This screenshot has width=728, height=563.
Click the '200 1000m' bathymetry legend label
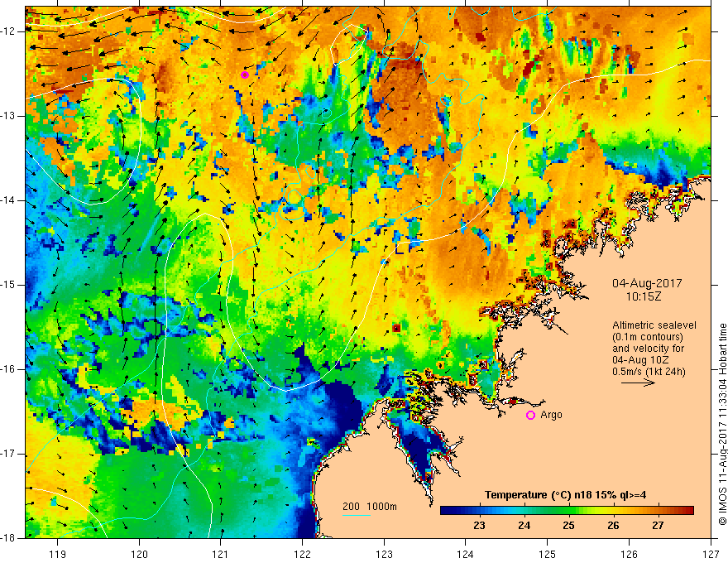coord(370,507)
